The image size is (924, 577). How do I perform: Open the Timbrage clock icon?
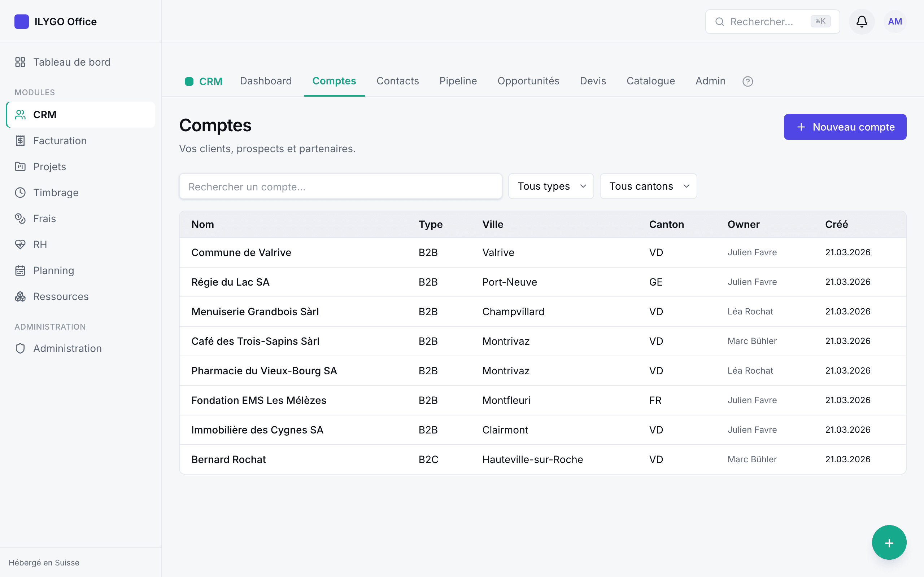tap(20, 192)
